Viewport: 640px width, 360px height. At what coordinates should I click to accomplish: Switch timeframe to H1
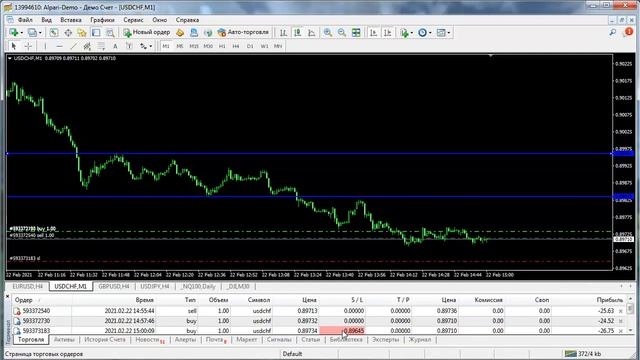pos(222,46)
